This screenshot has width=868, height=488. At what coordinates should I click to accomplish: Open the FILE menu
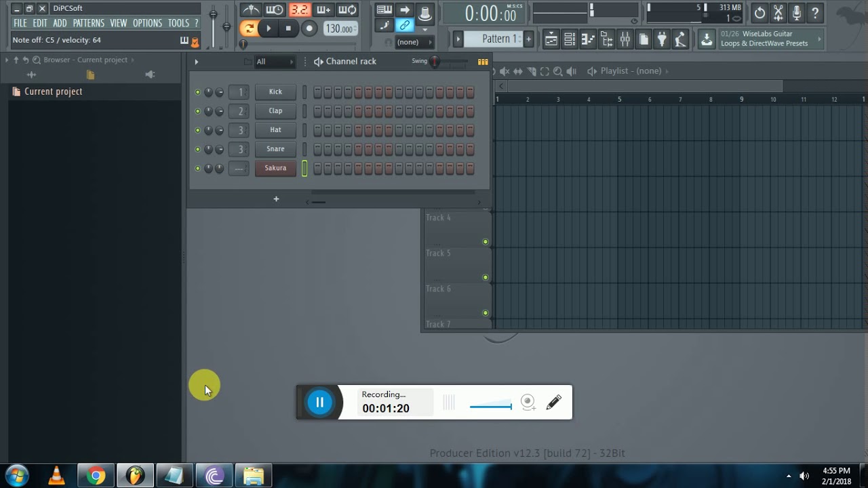20,23
